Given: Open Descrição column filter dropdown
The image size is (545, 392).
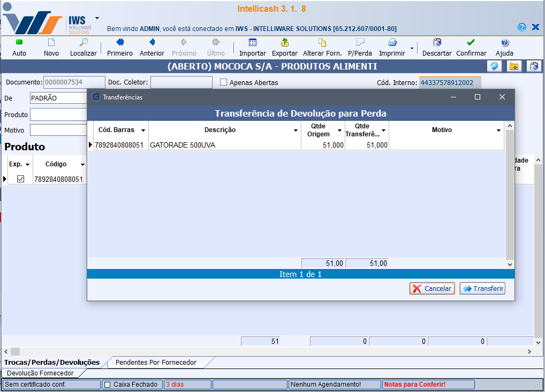Looking at the screenshot, I should 296,130.
